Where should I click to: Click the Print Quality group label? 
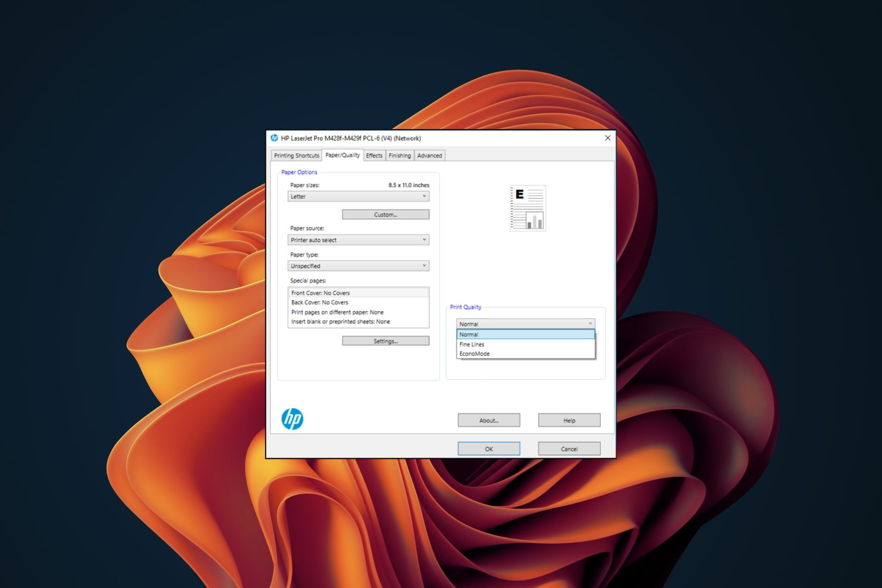click(465, 307)
